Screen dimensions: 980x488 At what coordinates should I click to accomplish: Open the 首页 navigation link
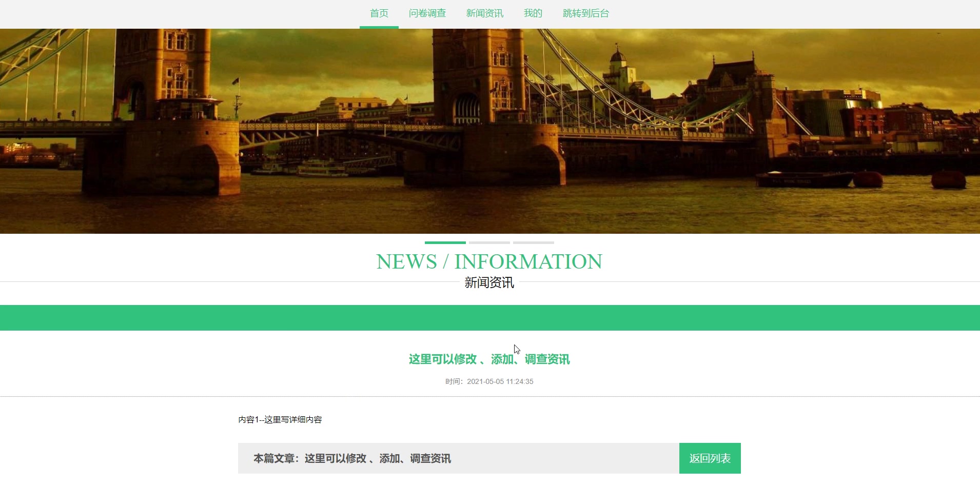(x=379, y=13)
